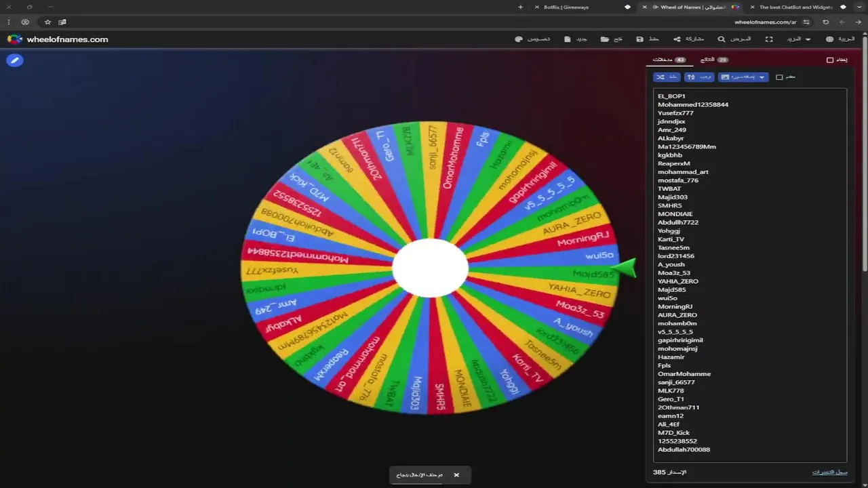Open the سجل التغييرات changelog link
The height and width of the screenshot is (488, 868).
pos(830,472)
